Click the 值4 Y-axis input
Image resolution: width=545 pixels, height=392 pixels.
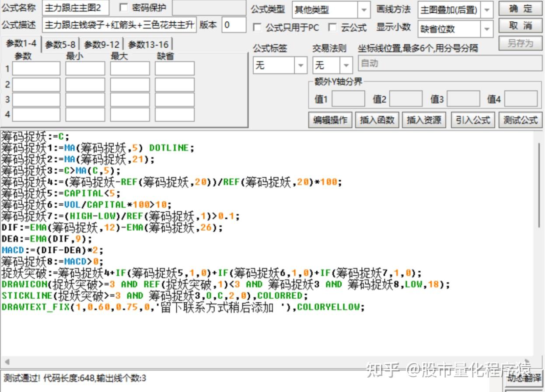521,99
